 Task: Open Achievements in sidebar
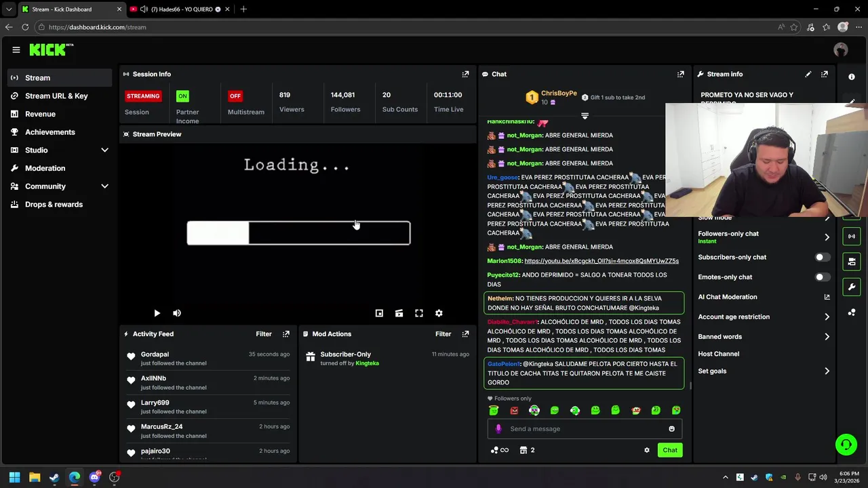pos(60,132)
